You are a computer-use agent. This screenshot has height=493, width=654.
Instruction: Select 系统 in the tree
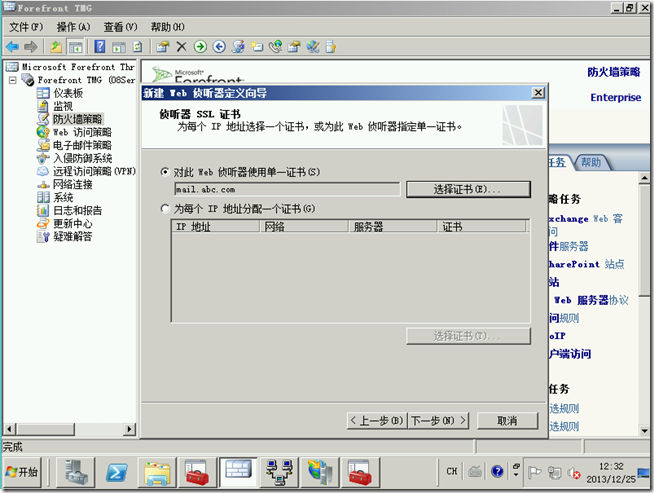point(63,197)
